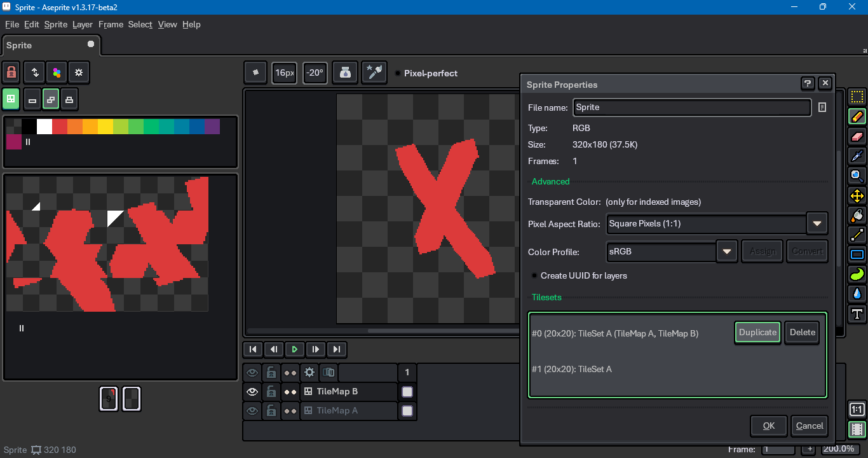Viewport: 868px width, 458px height.
Task: Open the Layer menu
Action: pos(83,24)
